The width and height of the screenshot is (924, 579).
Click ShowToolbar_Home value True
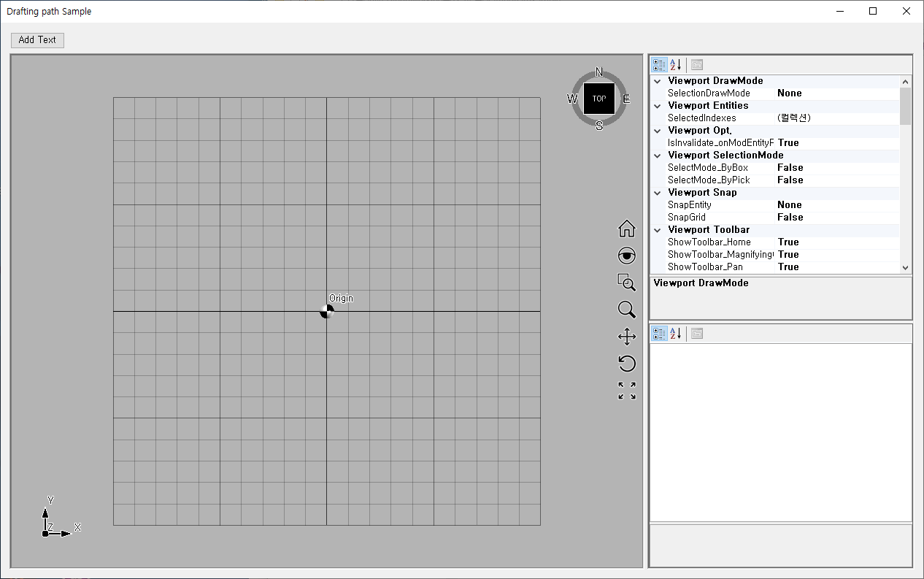click(x=788, y=242)
